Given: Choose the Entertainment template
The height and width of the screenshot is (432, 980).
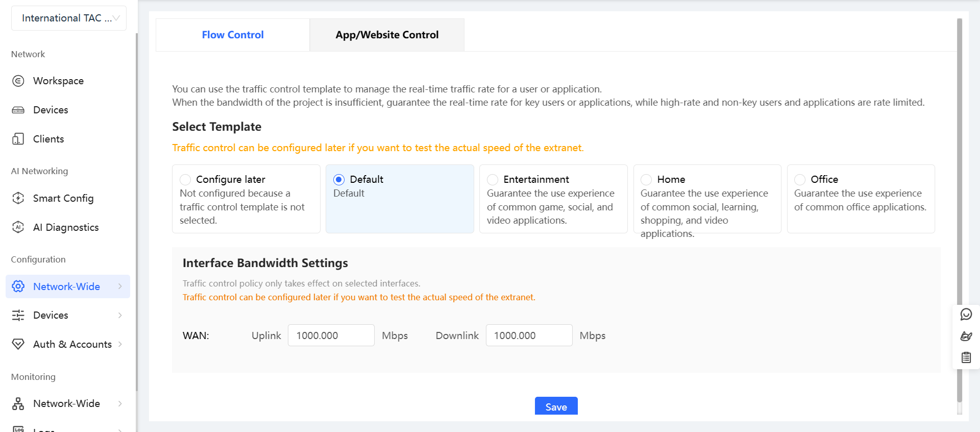Looking at the screenshot, I should (x=493, y=180).
